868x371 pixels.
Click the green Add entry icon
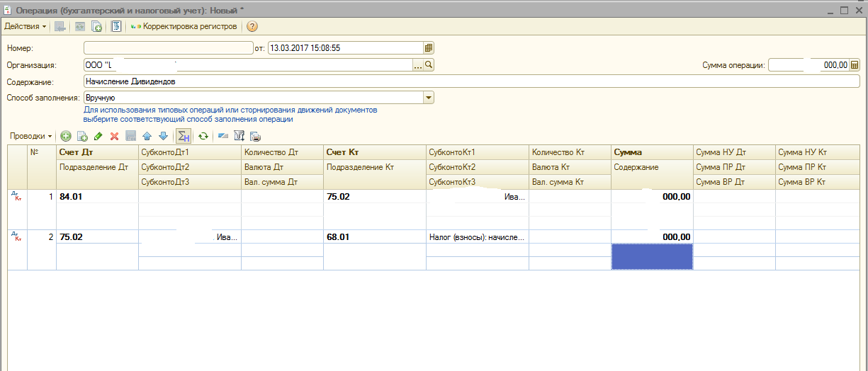point(66,136)
